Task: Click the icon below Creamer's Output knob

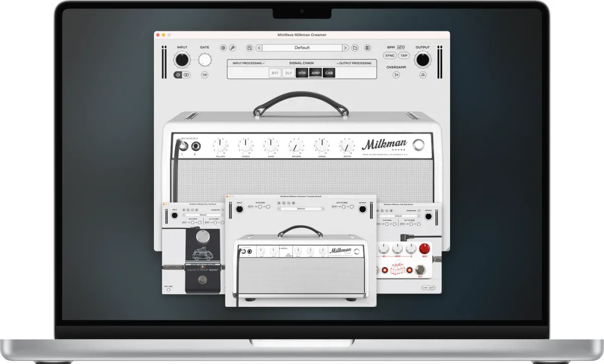Action: [423, 75]
